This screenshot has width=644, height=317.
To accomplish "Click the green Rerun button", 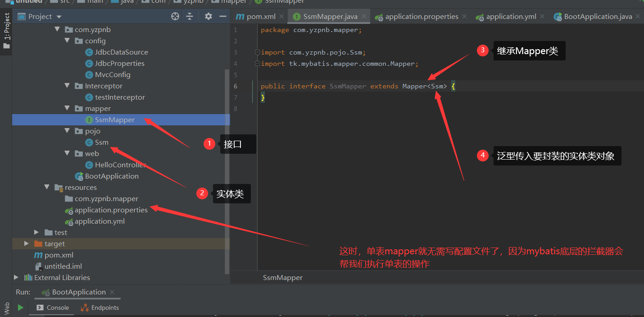I will point(20,308).
